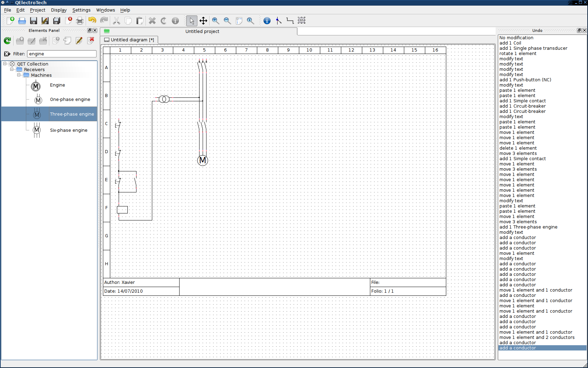Collapse the Machines folder
Screen dimensions: 588x368
click(x=19, y=75)
